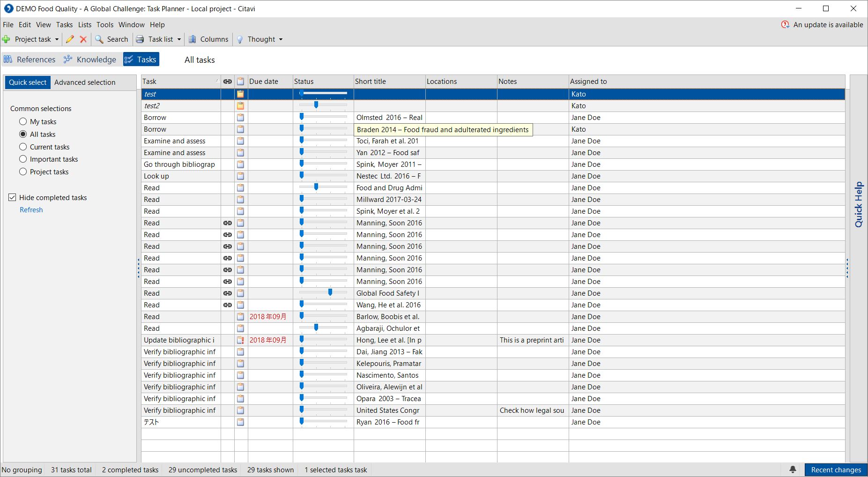Open the Tasks menu
This screenshot has width=868, height=477.
(65, 25)
